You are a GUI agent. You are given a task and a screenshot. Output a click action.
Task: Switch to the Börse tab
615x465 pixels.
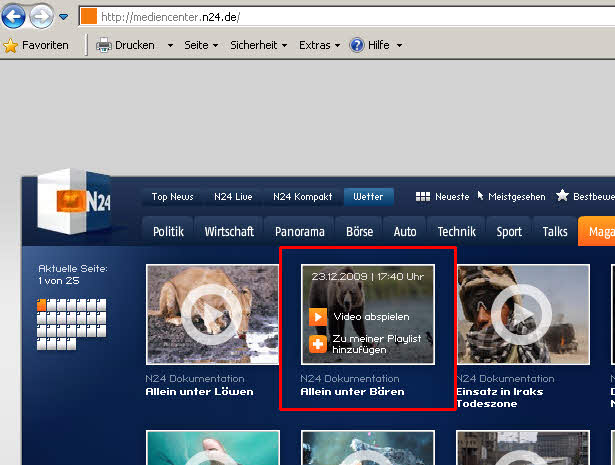359,232
